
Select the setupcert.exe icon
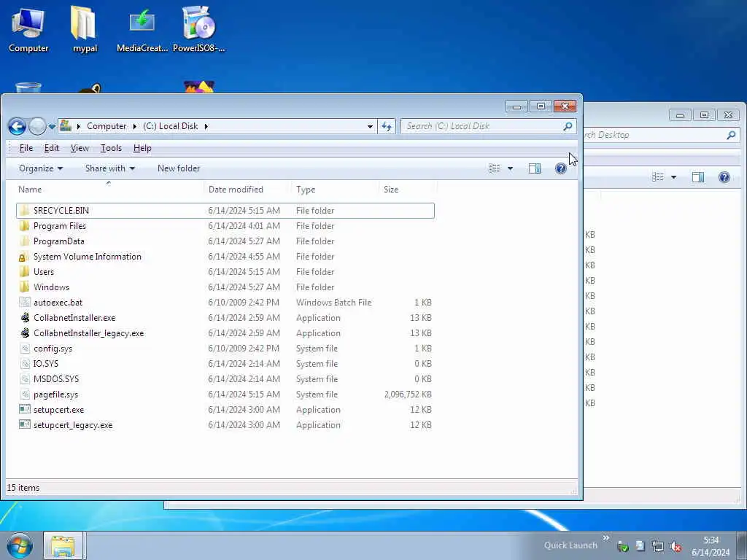click(x=25, y=410)
